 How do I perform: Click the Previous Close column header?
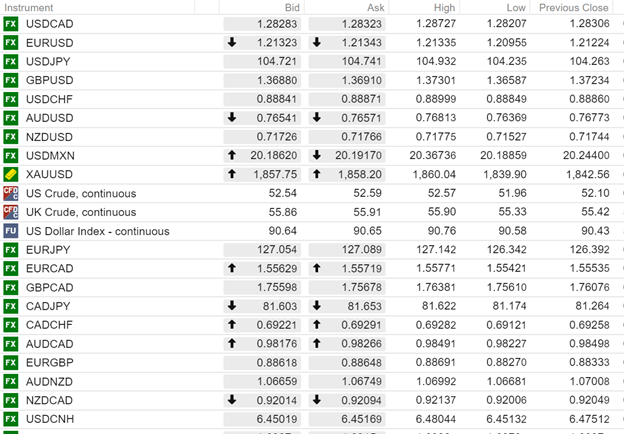click(573, 7)
